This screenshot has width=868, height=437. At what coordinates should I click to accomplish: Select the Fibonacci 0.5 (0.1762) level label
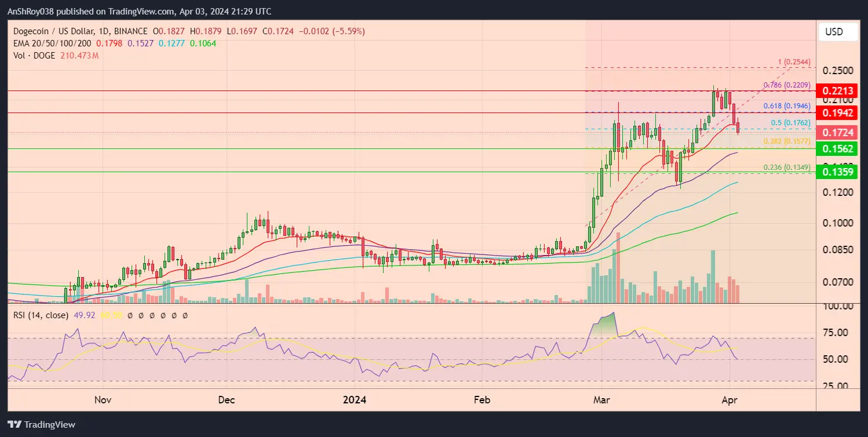790,123
